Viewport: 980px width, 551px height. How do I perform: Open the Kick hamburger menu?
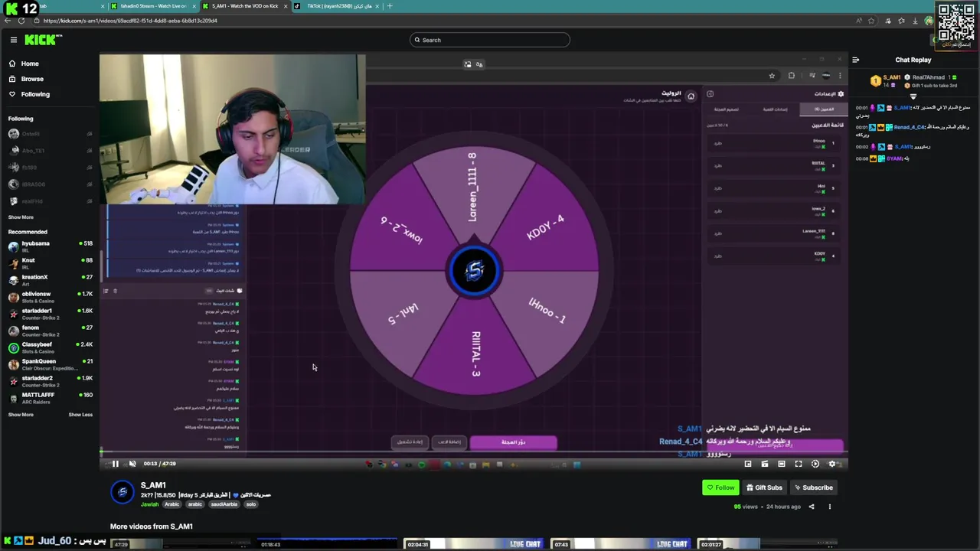tap(13, 40)
